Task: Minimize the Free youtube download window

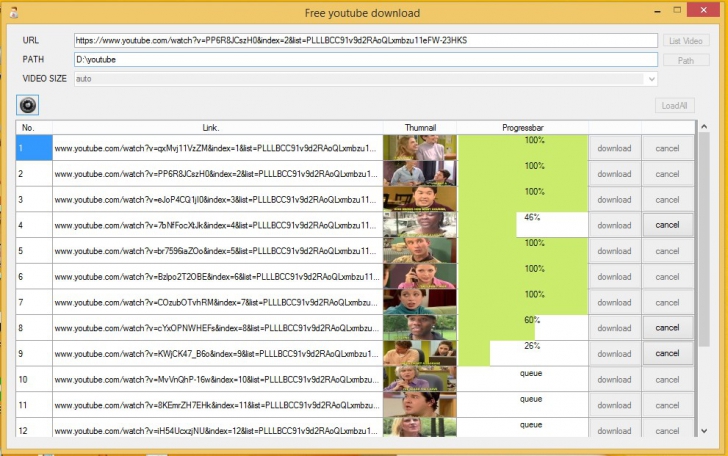Action: 657,11
